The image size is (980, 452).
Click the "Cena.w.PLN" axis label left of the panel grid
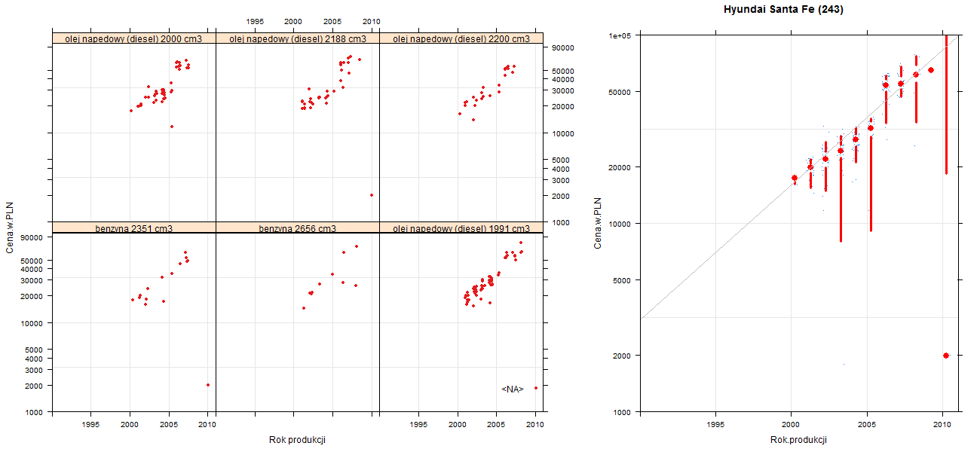tap(10, 229)
